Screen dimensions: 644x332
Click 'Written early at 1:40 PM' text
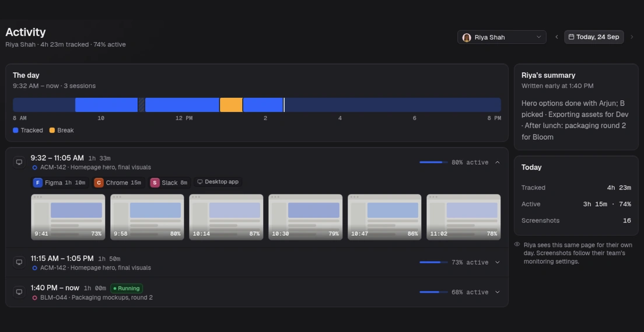pos(557,86)
